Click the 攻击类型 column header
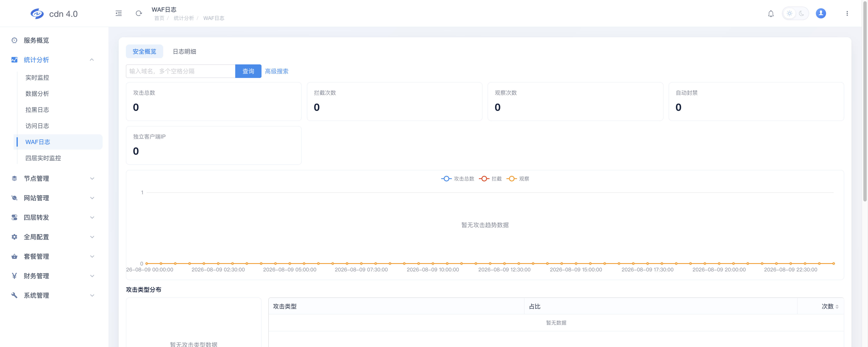Image resolution: width=868 pixels, height=347 pixels. [x=396, y=307]
